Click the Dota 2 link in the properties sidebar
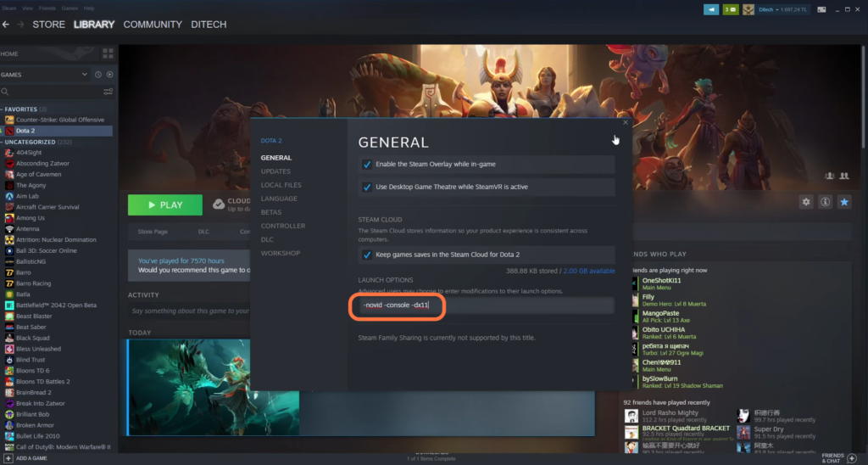Screen dimensions: 868x465 pos(271,141)
